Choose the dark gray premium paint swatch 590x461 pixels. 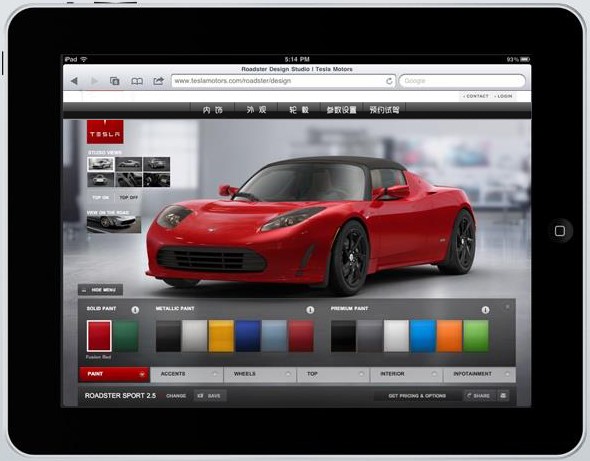coord(370,336)
